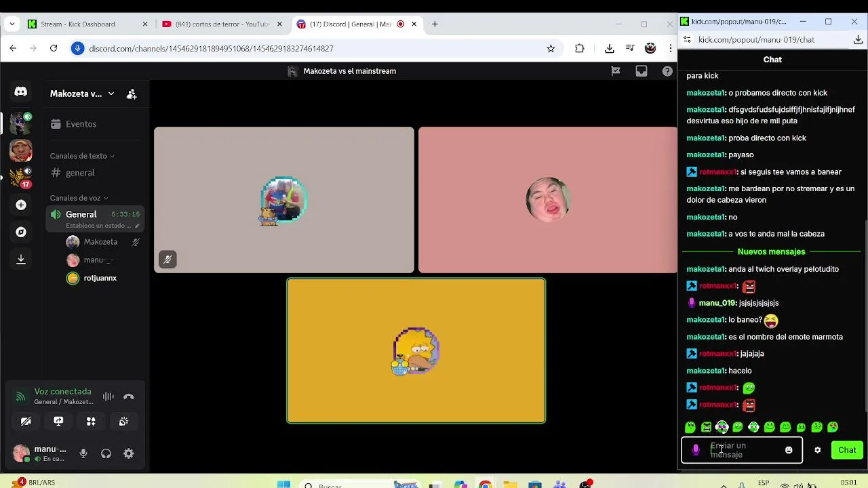Viewport: 868px width, 488px height.
Task: Mute microphone in Discord user panel
Action: [83, 454]
